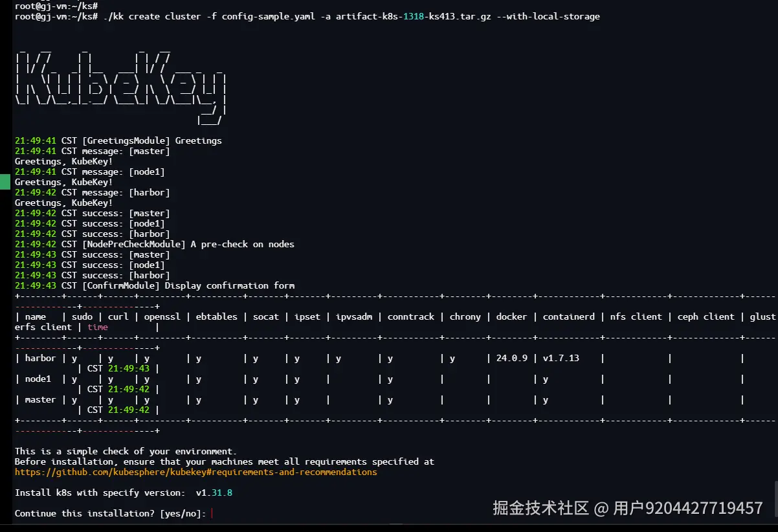Viewport: 778px width, 532px height.
Task: Click the "docker" table column header
Action: 512,317
